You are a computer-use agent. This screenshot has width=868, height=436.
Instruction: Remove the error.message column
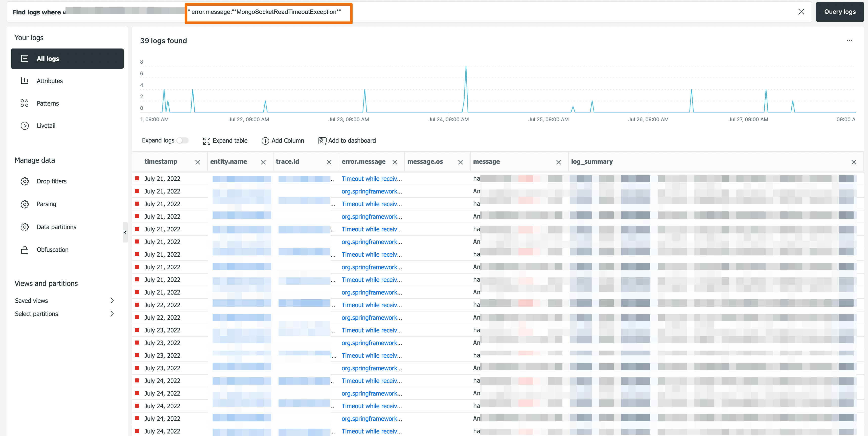point(395,162)
